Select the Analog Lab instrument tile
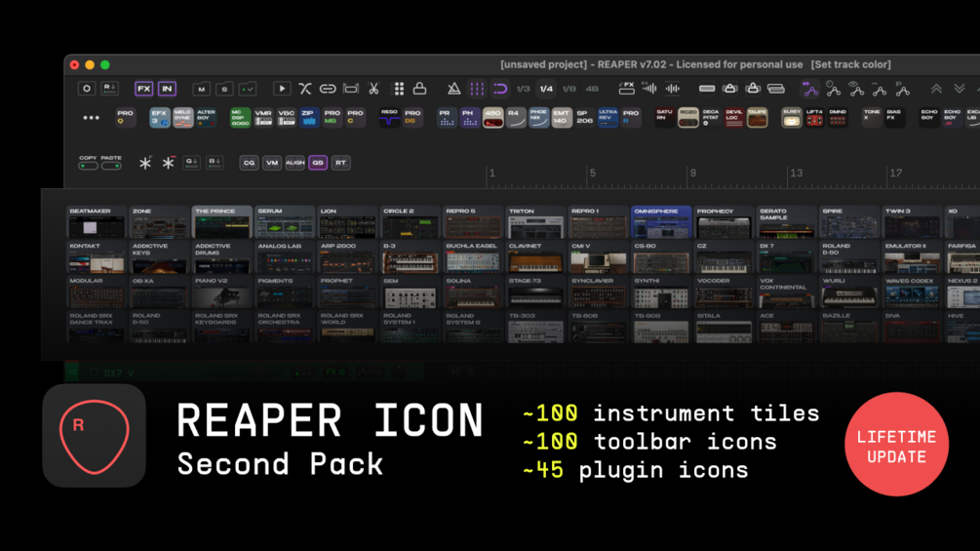Viewport: 980px width, 551px height. (x=285, y=256)
